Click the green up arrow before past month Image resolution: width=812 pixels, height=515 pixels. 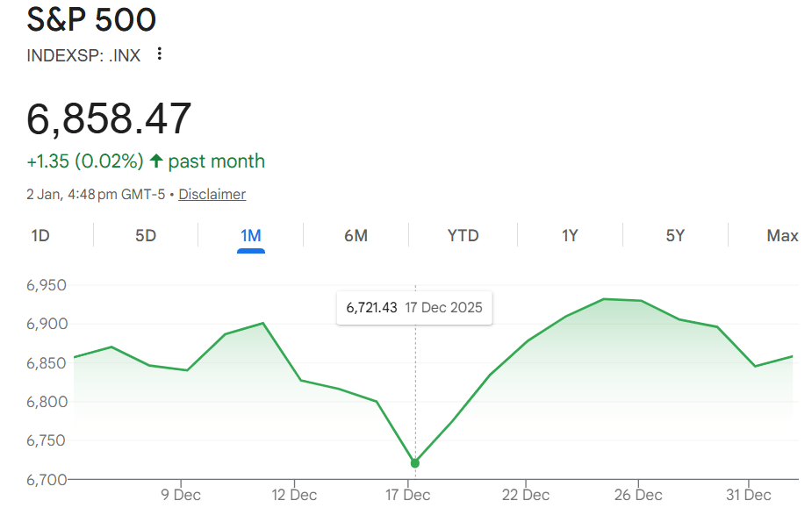tap(156, 161)
